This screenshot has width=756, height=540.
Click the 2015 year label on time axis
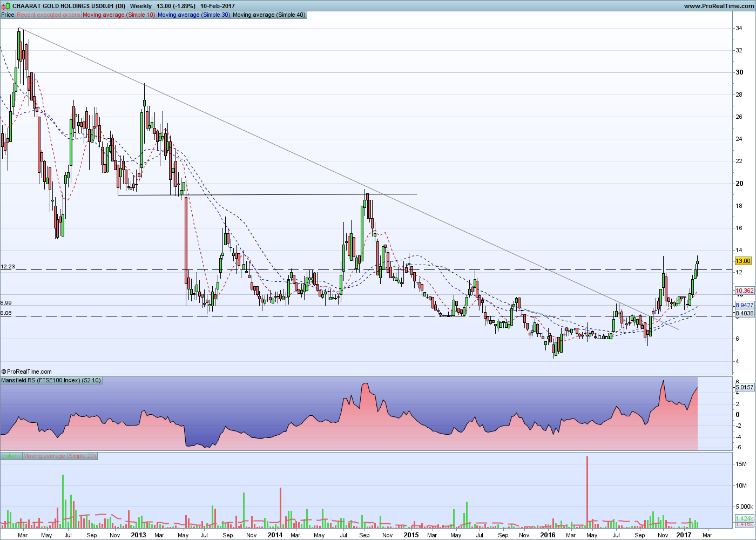click(x=411, y=535)
